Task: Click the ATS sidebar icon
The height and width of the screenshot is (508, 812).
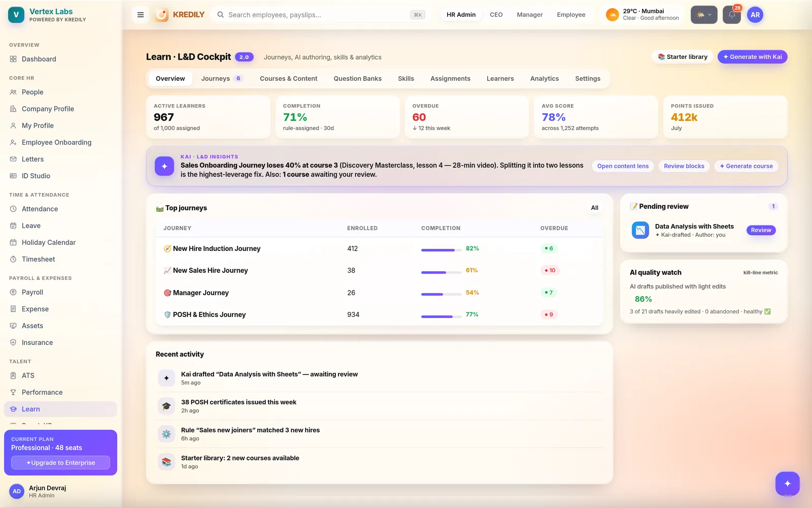Action: tap(13, 375)
